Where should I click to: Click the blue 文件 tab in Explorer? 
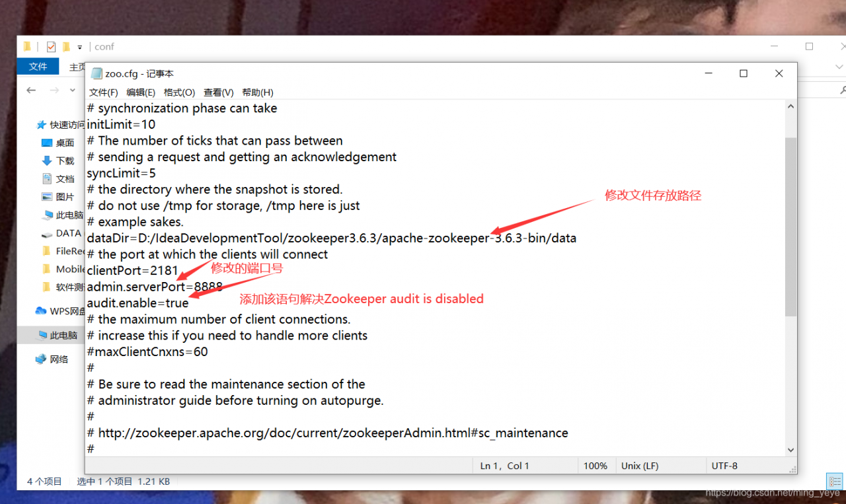[38, 67]
